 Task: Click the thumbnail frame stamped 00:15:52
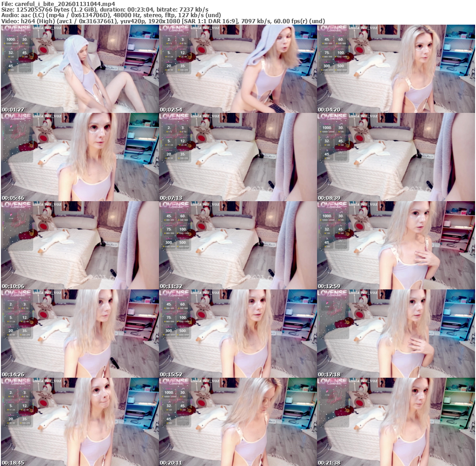tap(238, 334)
